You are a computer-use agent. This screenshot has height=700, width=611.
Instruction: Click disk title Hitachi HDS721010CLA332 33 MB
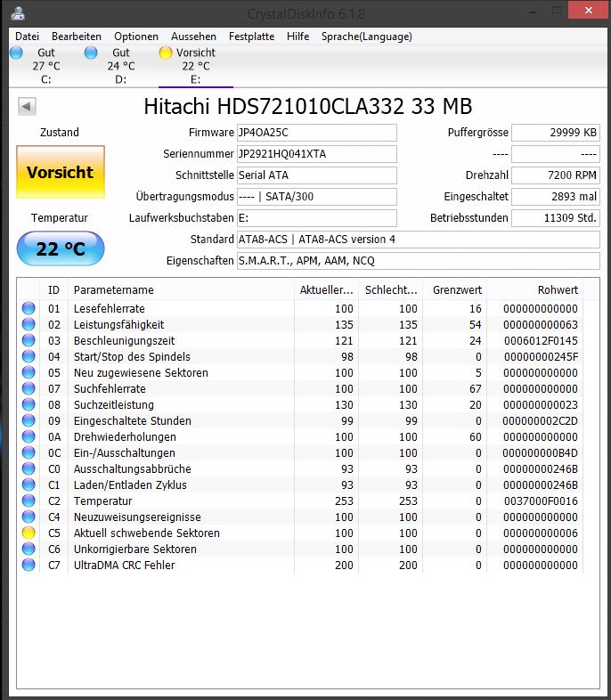coord(308,107)
